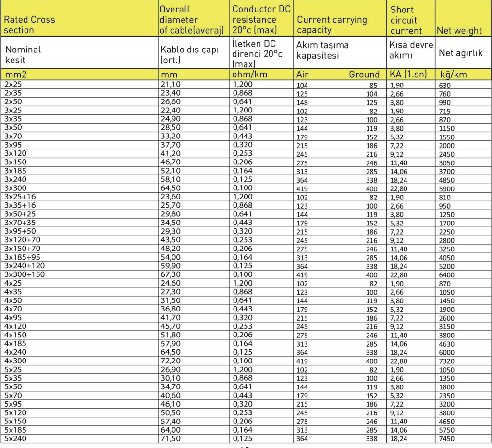
Task: Click the 'Net weight' column header
Action: [x=459, y=30]
